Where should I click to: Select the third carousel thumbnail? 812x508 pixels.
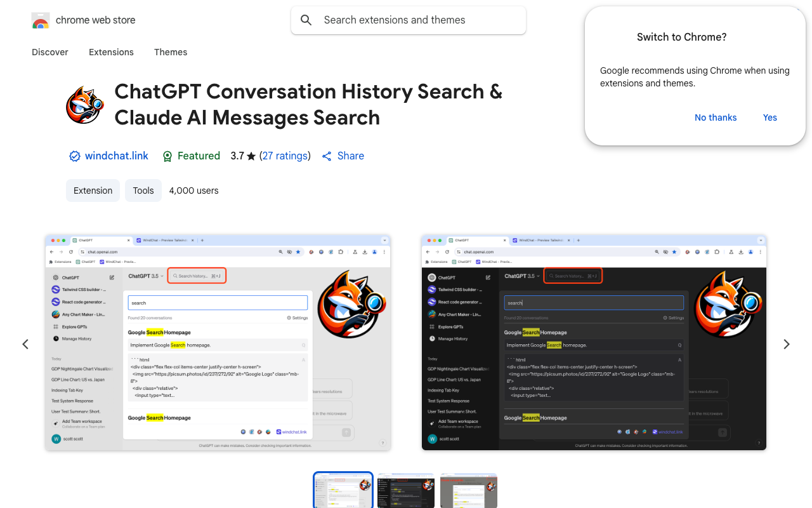tap(469, 490)
